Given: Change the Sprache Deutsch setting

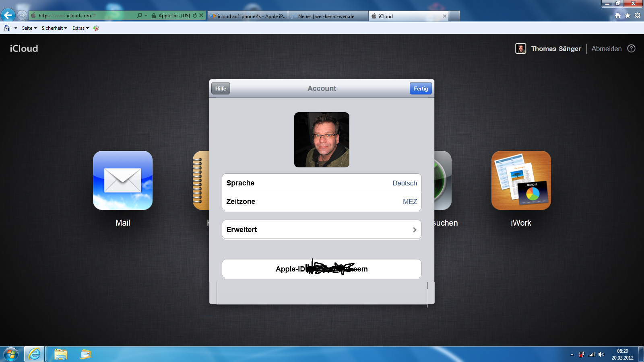Looking at the screenshot, I should coord(322,183).
